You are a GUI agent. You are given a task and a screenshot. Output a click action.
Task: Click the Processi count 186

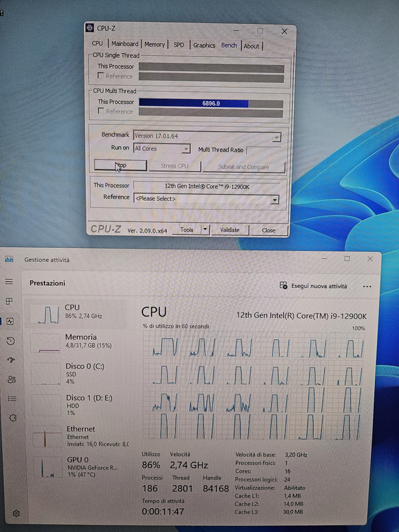click(150, 489)
